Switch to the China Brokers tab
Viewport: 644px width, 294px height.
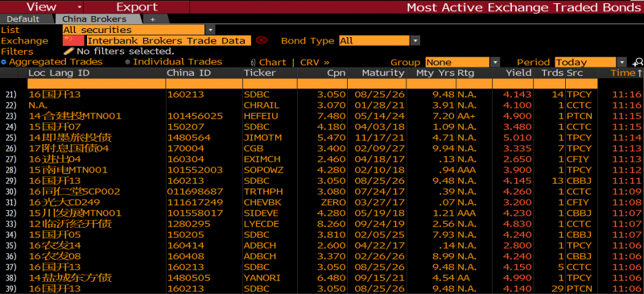[94, 19]
